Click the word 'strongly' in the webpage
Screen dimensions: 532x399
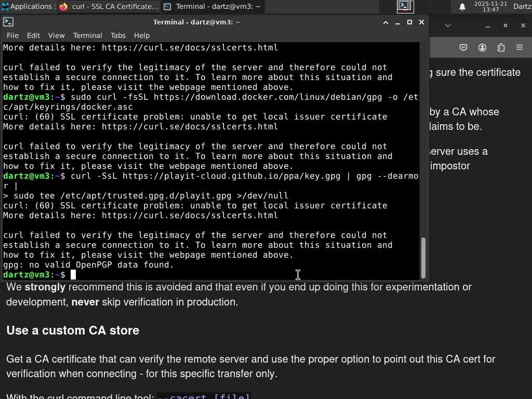point(45,287)
